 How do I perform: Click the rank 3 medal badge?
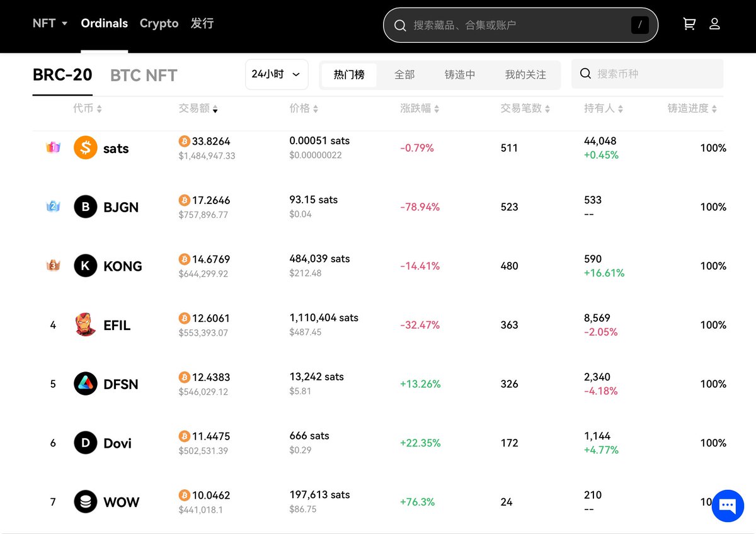point(53,266)
